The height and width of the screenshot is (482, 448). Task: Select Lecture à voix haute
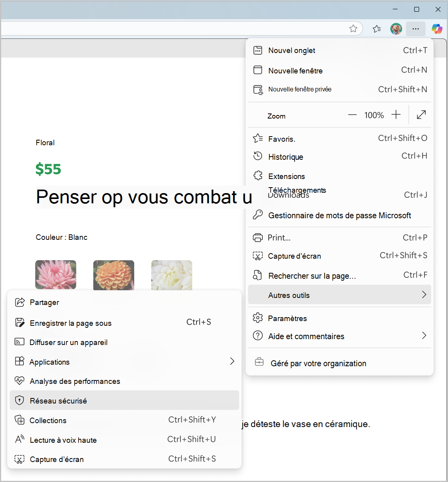point(124,440)
